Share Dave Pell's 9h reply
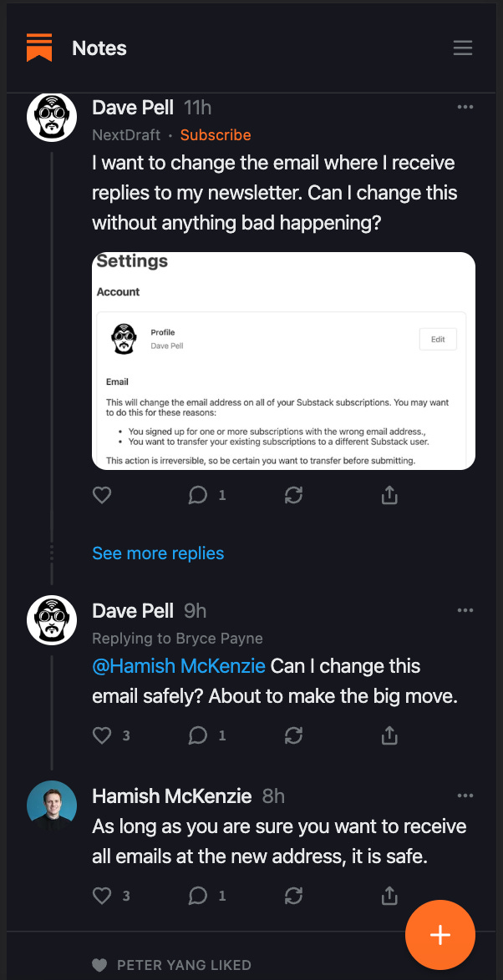503x980 pixels. click(389, 735)
